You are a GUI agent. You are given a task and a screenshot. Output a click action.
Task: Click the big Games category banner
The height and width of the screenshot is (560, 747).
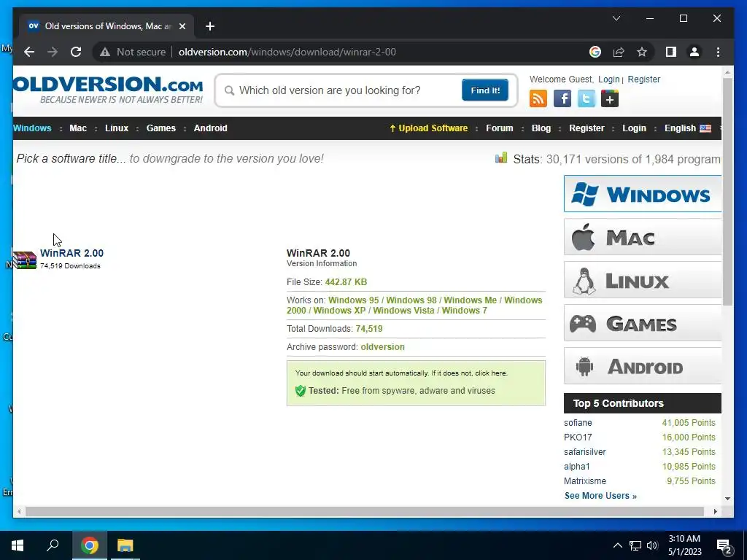pyautogui.click(x=642, y=323)
